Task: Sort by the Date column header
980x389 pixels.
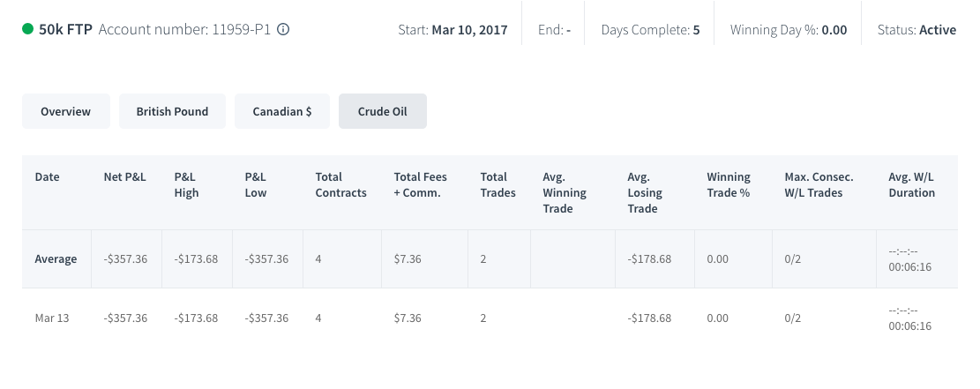Action: click(48, 177)
